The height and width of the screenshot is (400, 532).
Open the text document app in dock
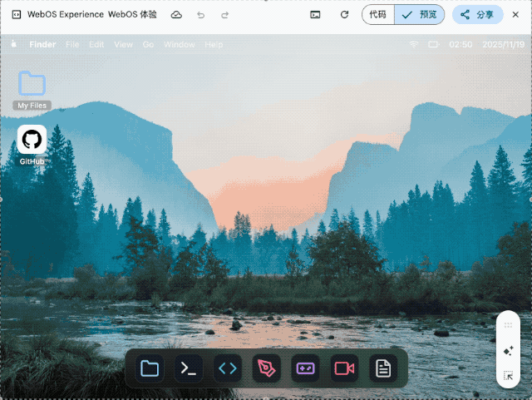[x=382, y=368]
